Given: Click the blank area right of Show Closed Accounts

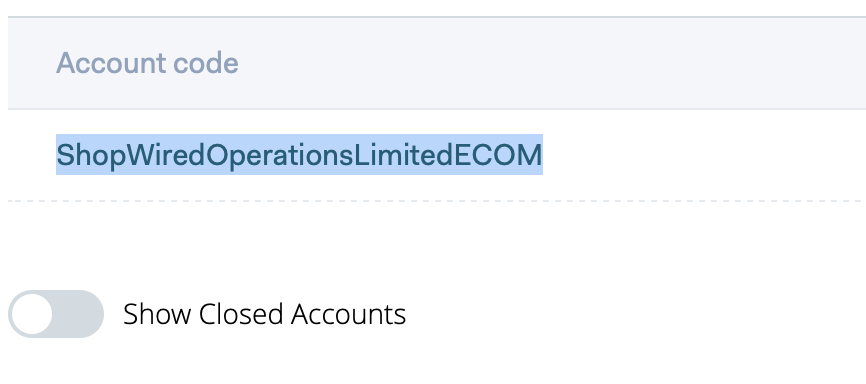Looking at the screenshot, I should coord(635,314).
